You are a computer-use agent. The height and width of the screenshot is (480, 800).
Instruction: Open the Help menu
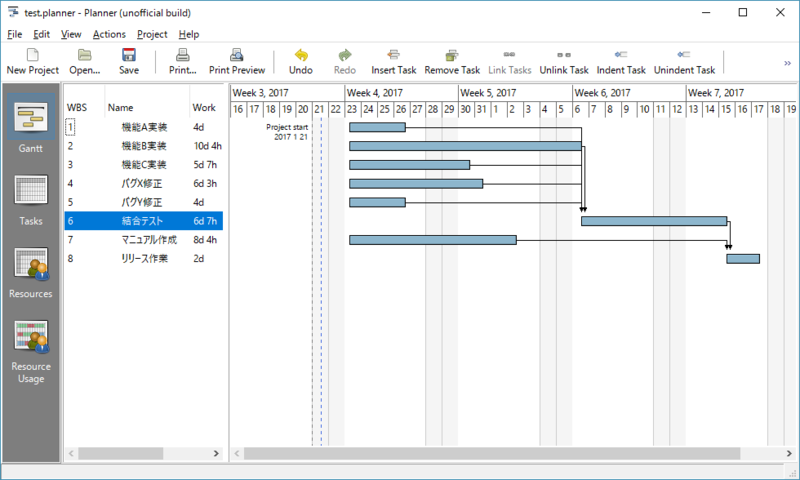(x=189, y=34)
